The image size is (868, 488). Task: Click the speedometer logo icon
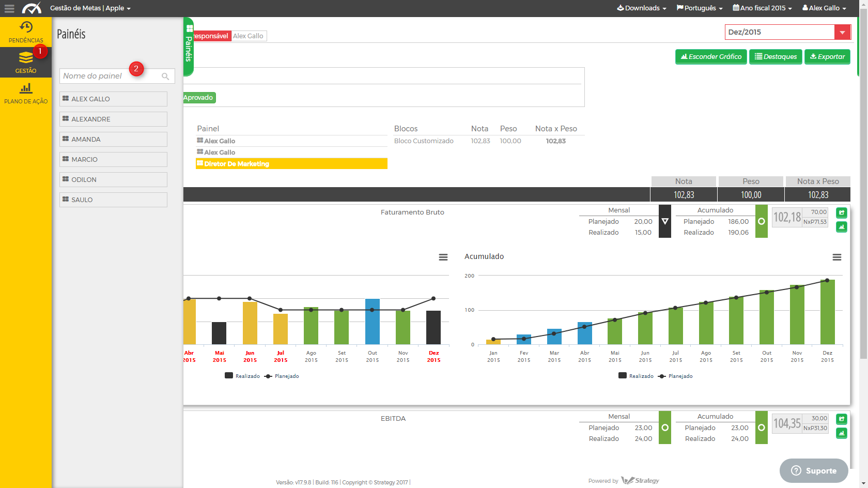pos(32,8)
